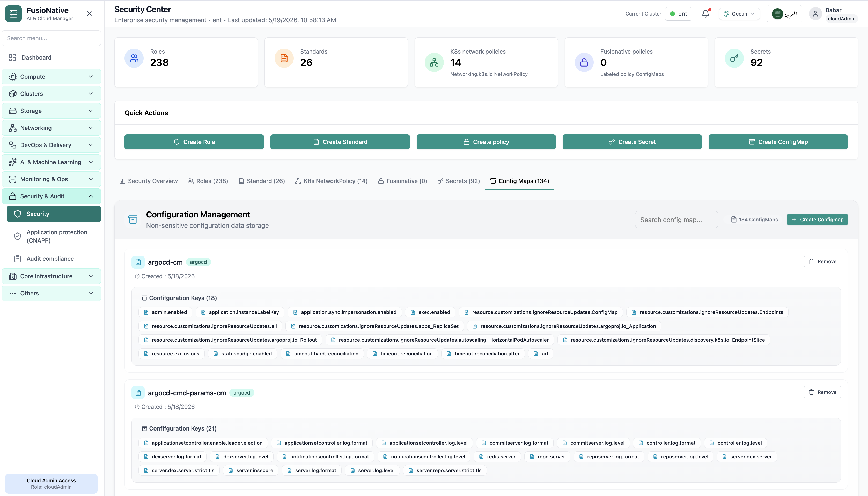868x496 pixels.
Task: Expand the Core Infrastructure menu
Action: (x=52, y=276)
